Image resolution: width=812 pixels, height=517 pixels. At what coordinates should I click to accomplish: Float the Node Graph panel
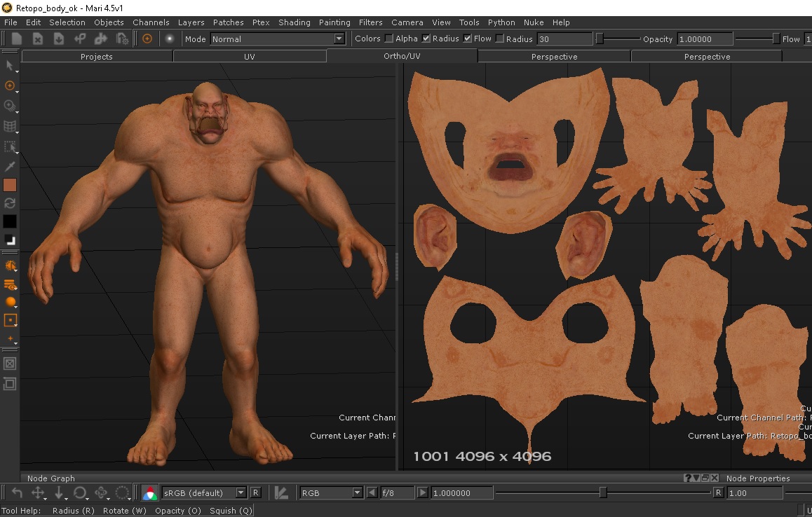pyautogui.click(x=705, y=478)
